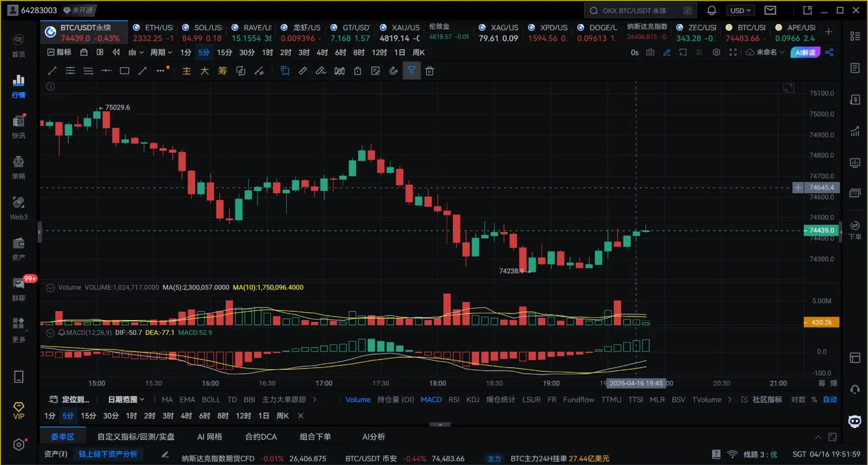The image size is (868, 465).
Task: Open the 周期 period dropdown
Action: click(x=161, y=52)
